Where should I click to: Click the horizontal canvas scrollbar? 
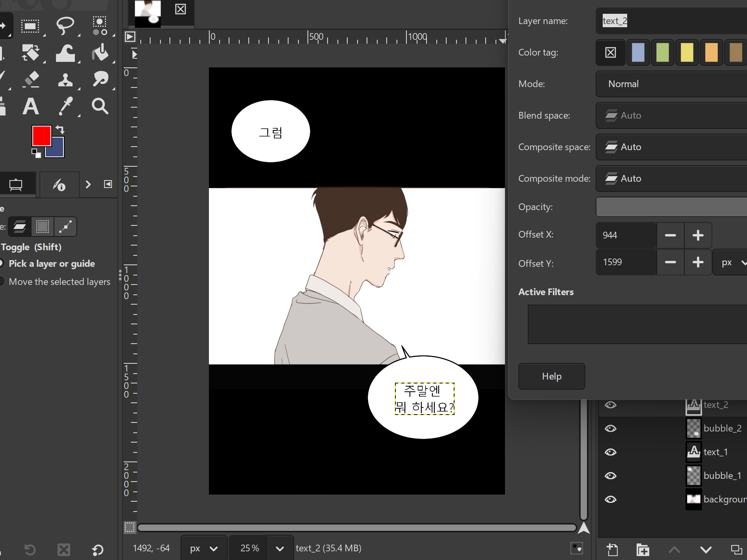click(357, 528)
